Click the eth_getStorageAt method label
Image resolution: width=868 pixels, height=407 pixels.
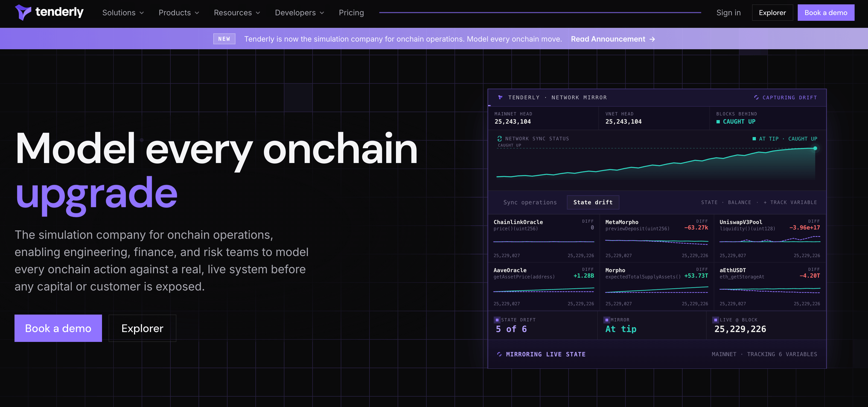click(x=742, y=277)
